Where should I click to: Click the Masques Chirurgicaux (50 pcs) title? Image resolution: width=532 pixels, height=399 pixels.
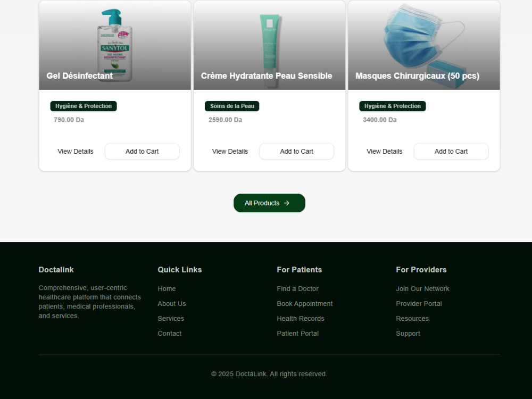point(417,76)
